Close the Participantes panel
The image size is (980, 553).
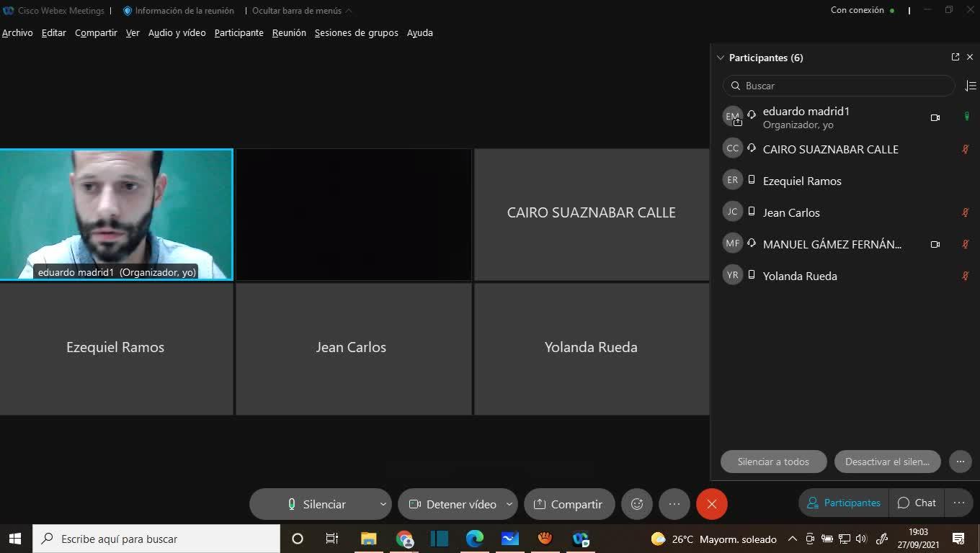pyautogui.click(x=970, y=57)
